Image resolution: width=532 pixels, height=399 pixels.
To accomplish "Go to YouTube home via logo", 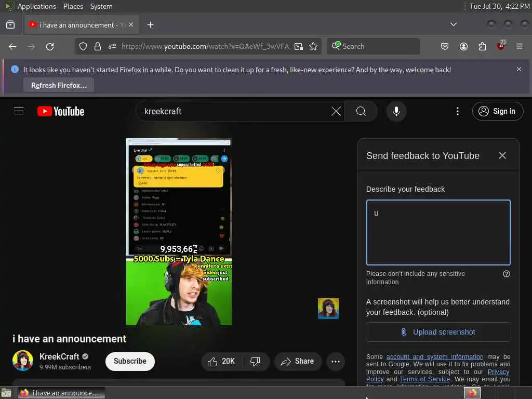I will point(61,111).
